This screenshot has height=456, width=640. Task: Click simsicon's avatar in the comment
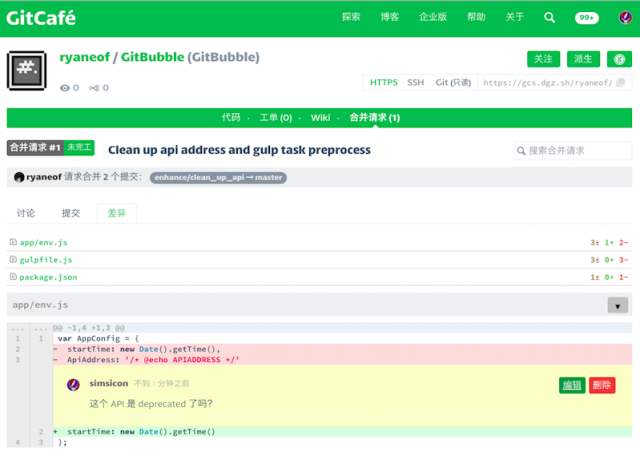[x=73, y=385]
